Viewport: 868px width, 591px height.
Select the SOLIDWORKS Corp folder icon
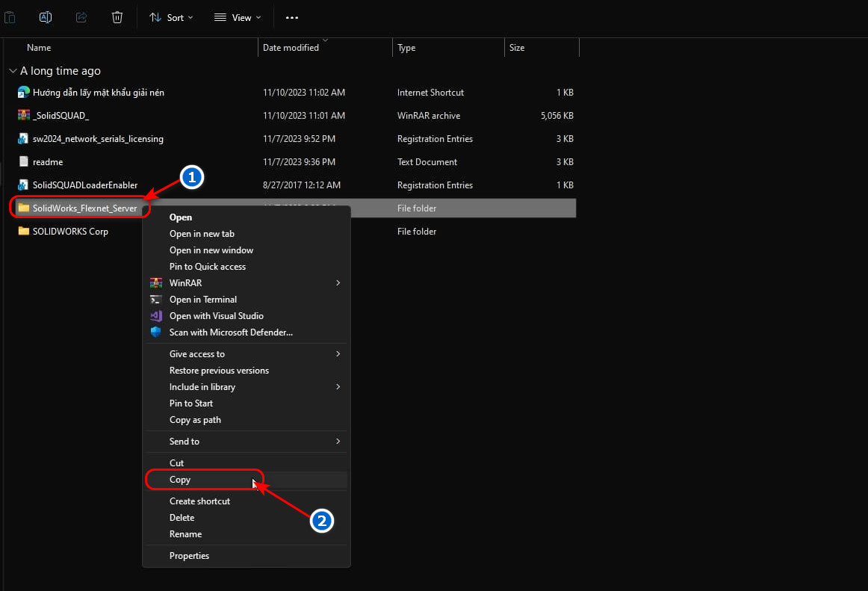(24, 231)
